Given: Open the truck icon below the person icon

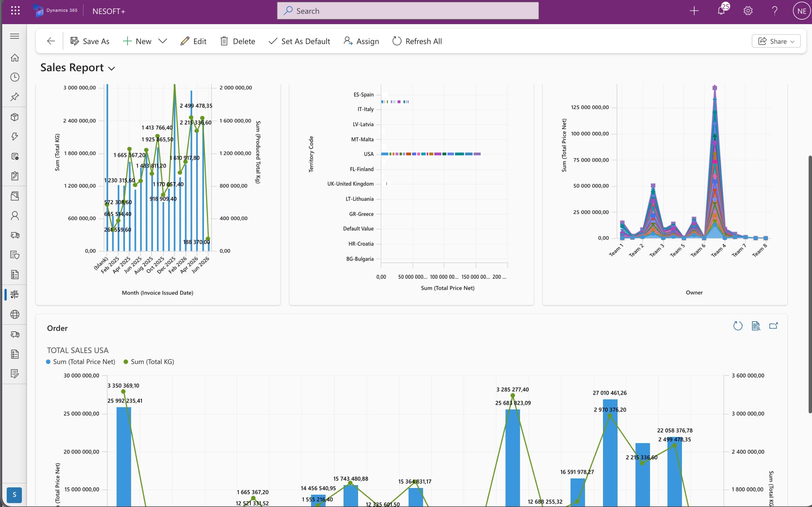Looking at the screenshot, I should point(14,235).
